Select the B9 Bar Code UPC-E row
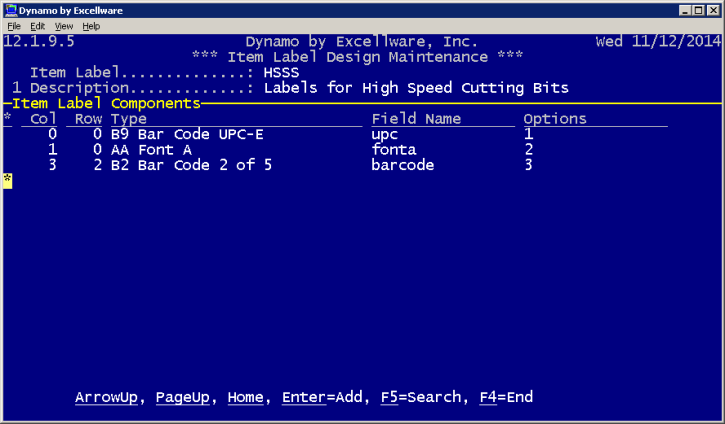Screen dimensions: 725x424 pyautogui.click(x=335, y=135)
